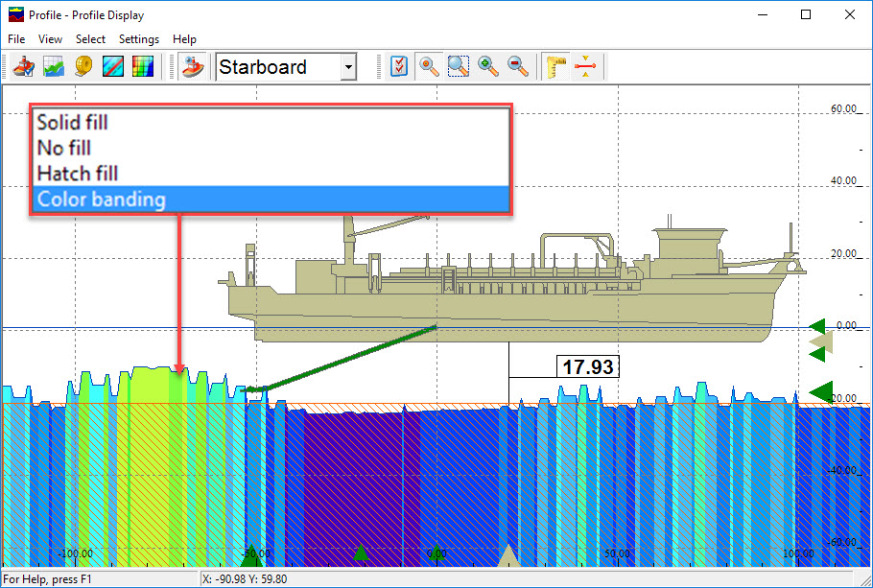Viewport: 873px width, 588px height.
Task: Select Hatch fill from the list
Action: 78,174
